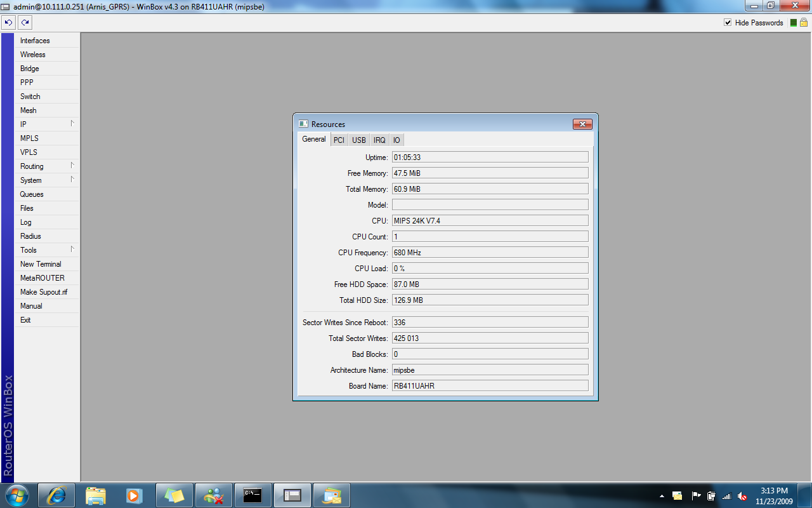This screenshot has height=508, width=812.
Task: Click the Free Memory field 47.5 MiB
Action: [x=490, y=173]
